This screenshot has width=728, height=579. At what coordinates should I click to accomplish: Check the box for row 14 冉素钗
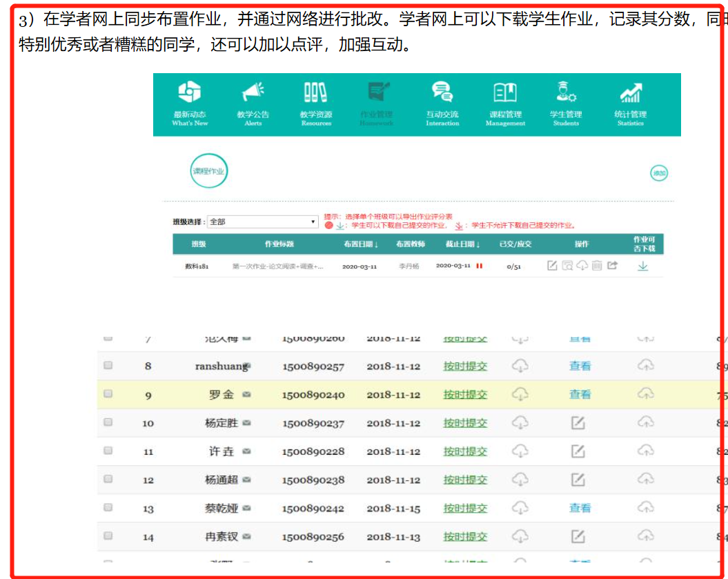(x=108, y=536)
